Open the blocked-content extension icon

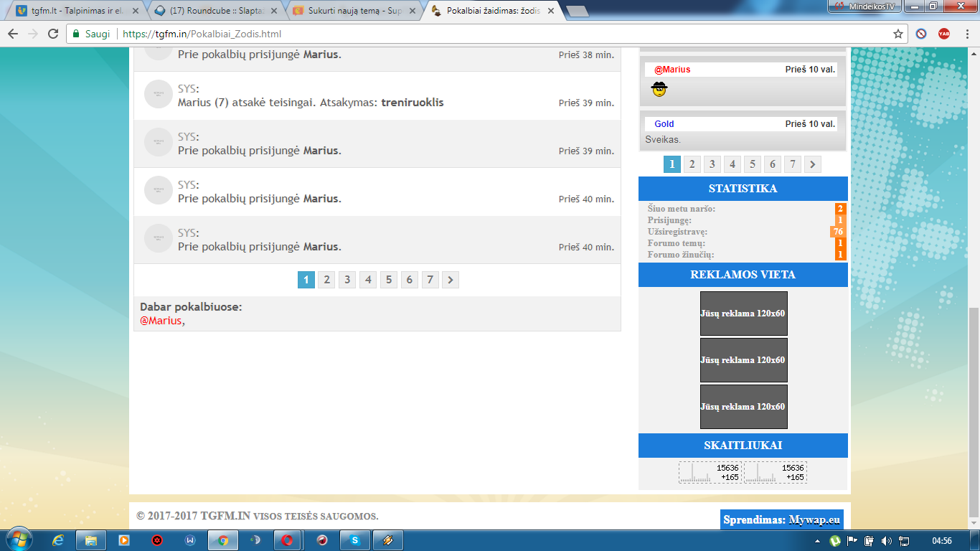921,34
